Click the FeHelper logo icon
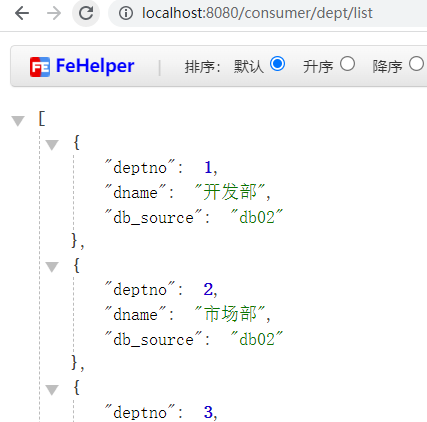Image resolution: width=427 pixels, height=422 pixels. [x=40, y=67]
